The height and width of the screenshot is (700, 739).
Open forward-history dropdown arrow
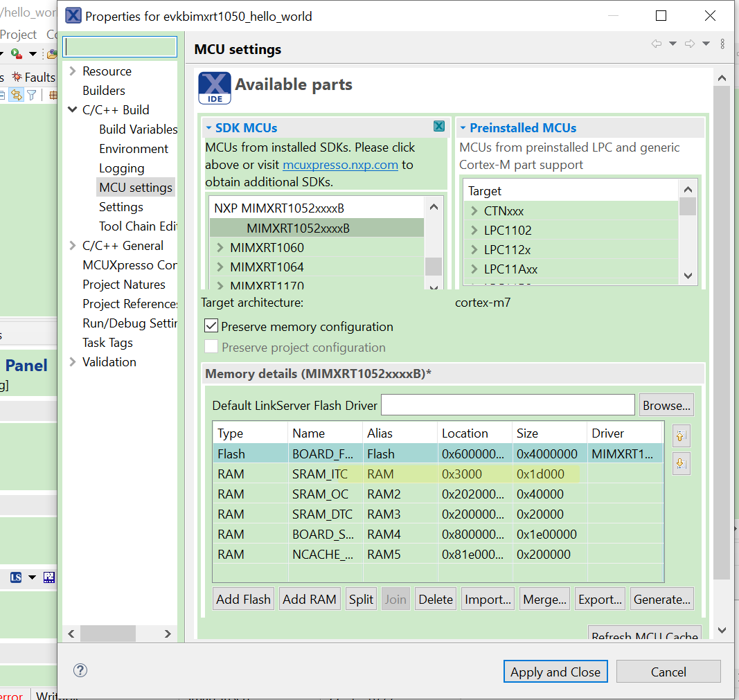pos(706,44)
